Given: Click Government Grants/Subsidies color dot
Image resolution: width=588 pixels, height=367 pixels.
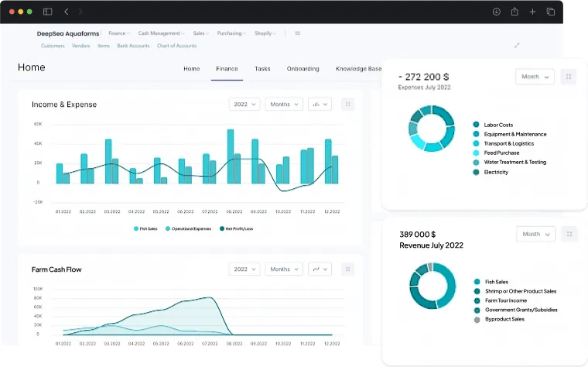Looking at the screenshot, I should click(x=477, y=310).
